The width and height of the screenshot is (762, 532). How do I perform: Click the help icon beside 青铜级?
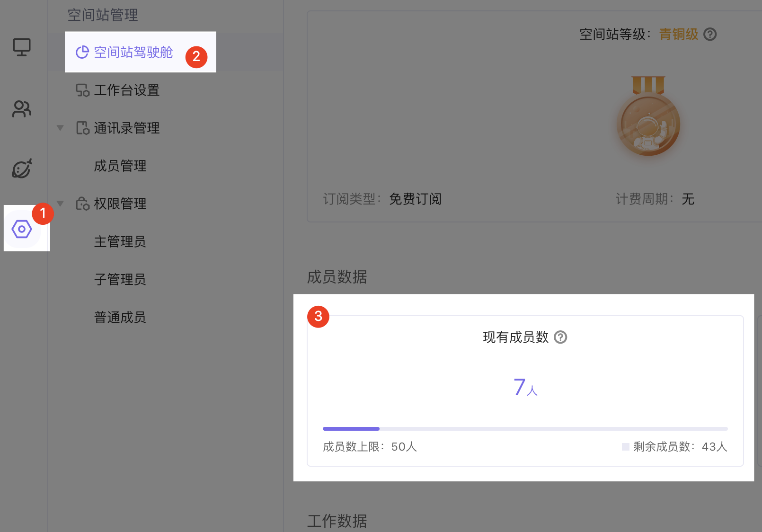[x=711, y=34]
